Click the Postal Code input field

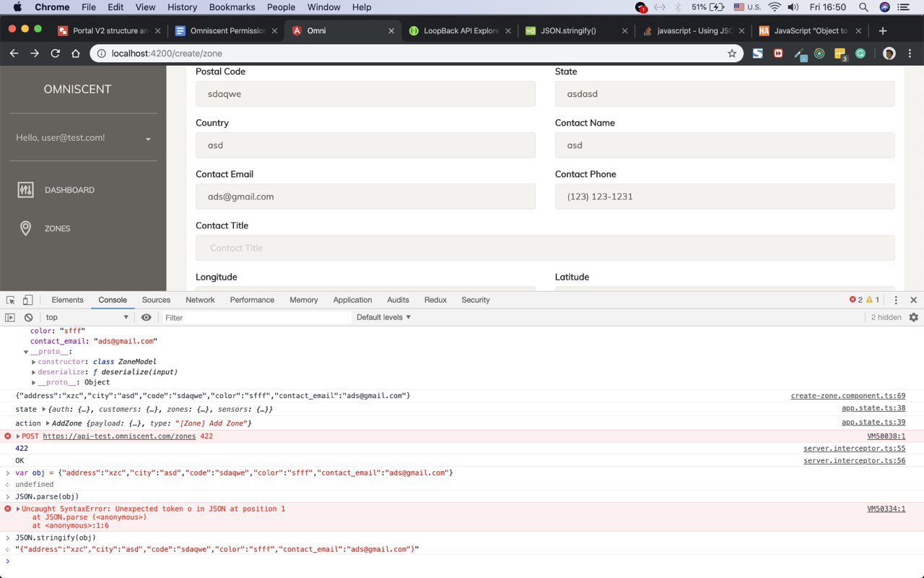(365, 94)
